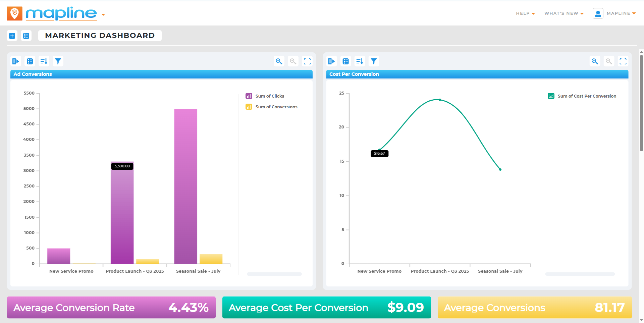This screenshot has height=323, width=644.
Task: Click the Average Cost Per Conversion card
Action: coord(326,308)
